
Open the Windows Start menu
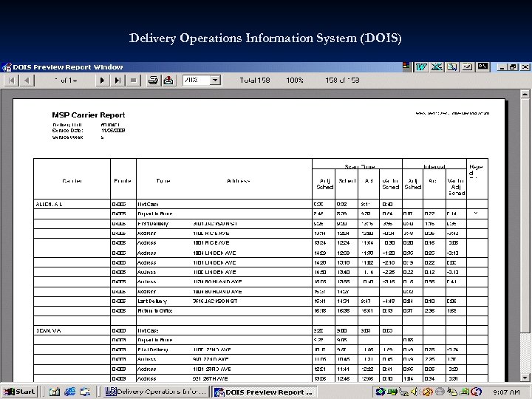point(19,392)
